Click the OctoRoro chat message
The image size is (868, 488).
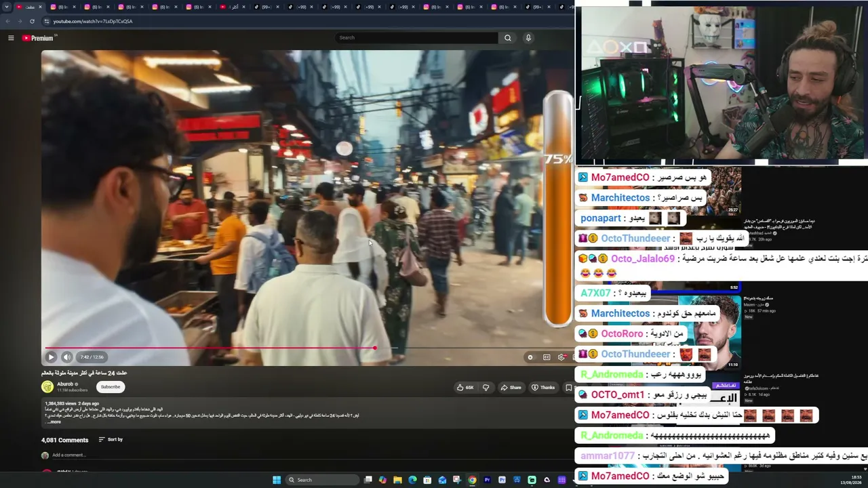[631, 333]
